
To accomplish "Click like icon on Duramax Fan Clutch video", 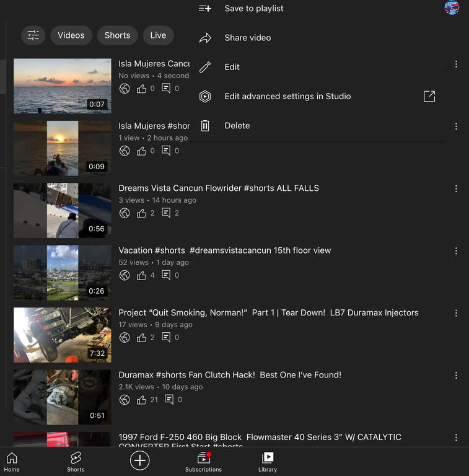I will [142, 400].
